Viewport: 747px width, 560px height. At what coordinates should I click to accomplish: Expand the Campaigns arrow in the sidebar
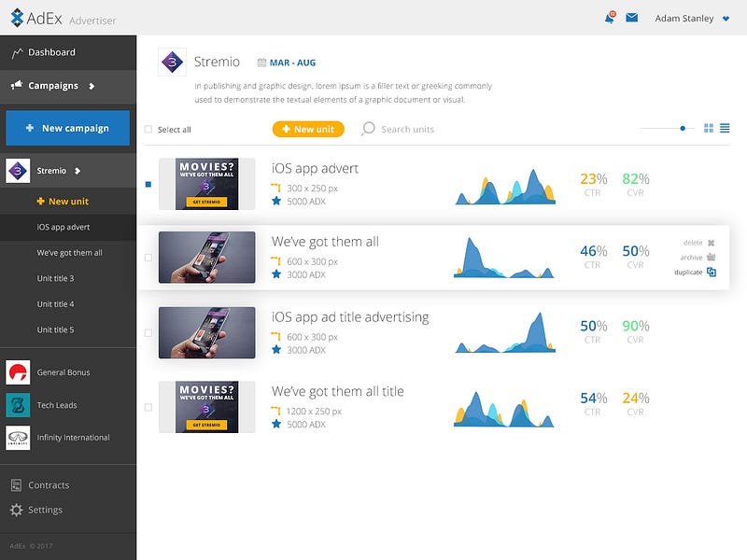tap(92, 86)
